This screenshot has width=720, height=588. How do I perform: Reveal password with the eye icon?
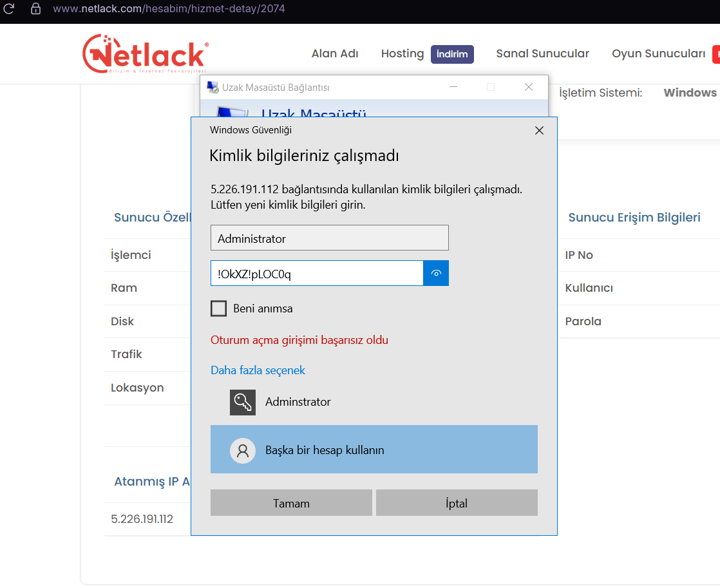tap(436, 273)
